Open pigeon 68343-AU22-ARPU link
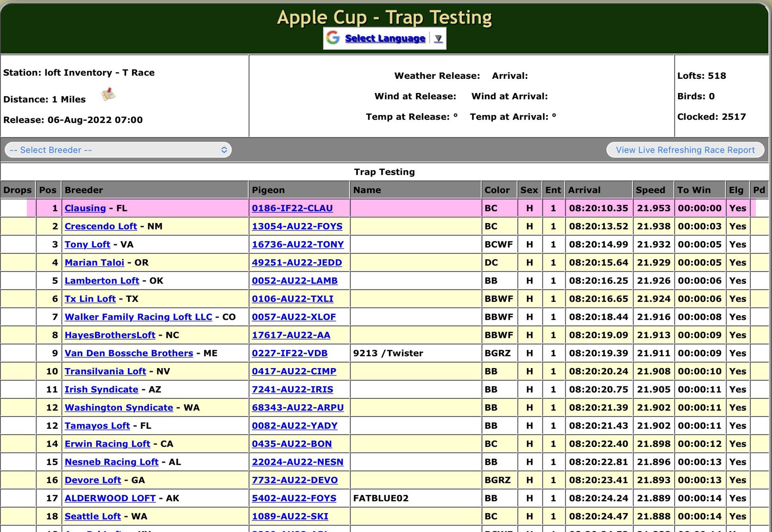The image size is (772, 532). pyautogui.click(x=298, y=408)
